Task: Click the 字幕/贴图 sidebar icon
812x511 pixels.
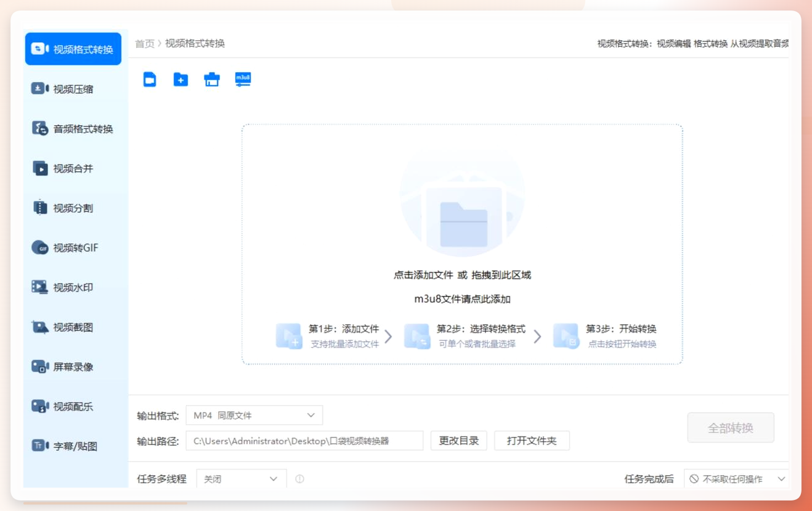Action: [x=40, y=446]
